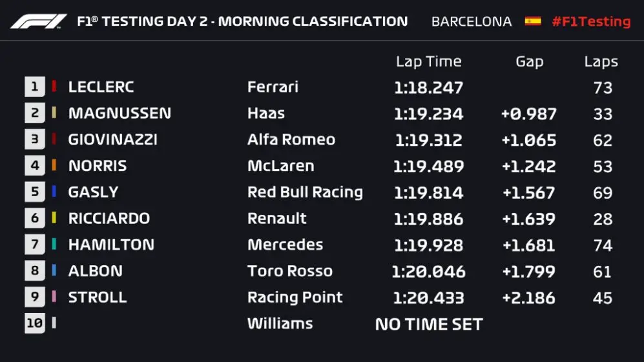Click the position 1 number badge
Screen dimensions: 644x362
coord(34,86)
